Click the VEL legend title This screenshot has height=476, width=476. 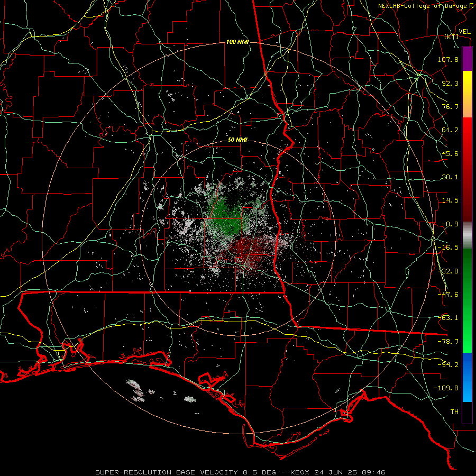[x=465, y=32]
